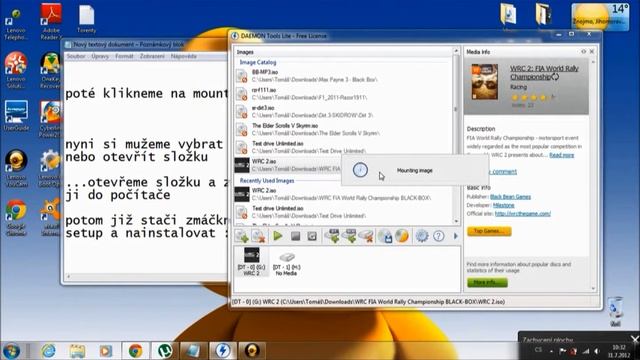Open Preferences with the gear icon
The image size is (640, 360).
tap(422, 236)
